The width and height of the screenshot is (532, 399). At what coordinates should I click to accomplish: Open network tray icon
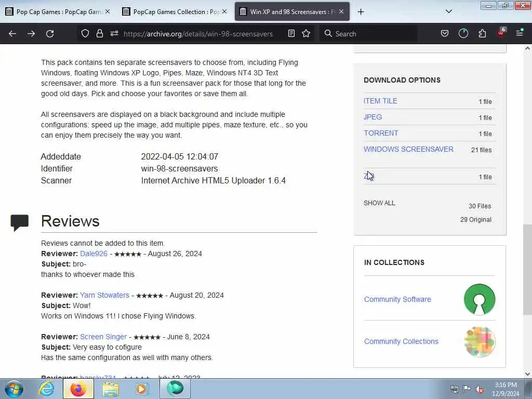(454, 389)
